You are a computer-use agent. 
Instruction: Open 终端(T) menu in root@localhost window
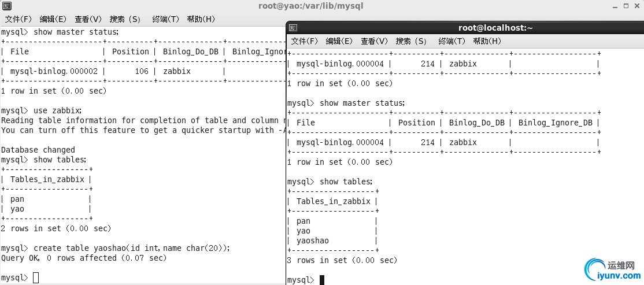click(x=452, y=41)
